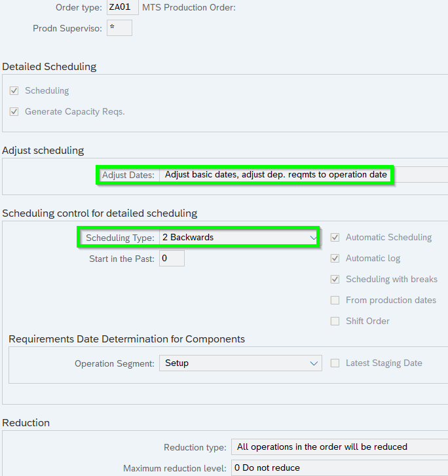
Task: Click the Order type field ZA01
Action: (x=122, y=7)
